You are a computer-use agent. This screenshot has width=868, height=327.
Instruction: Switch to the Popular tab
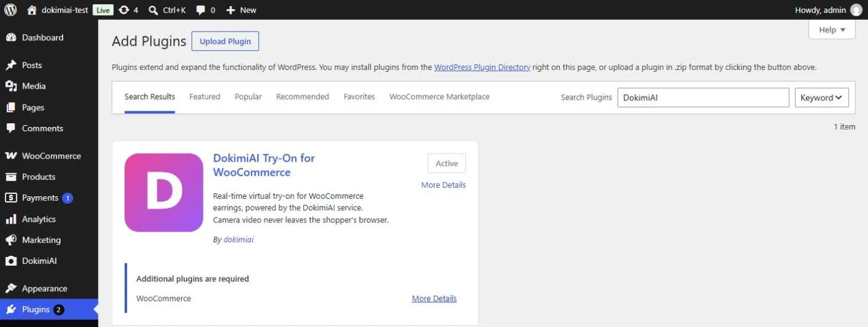coord(248,97)
